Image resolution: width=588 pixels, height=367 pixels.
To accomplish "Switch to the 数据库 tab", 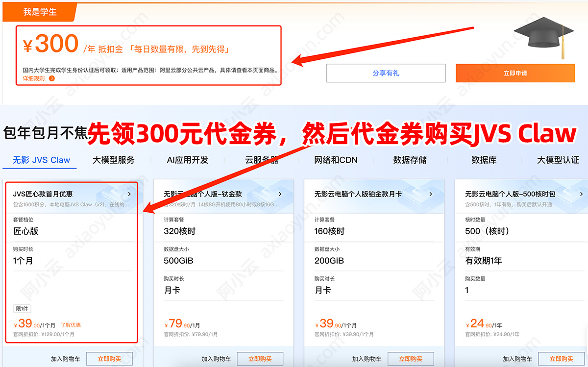I will tap(484, 160).
